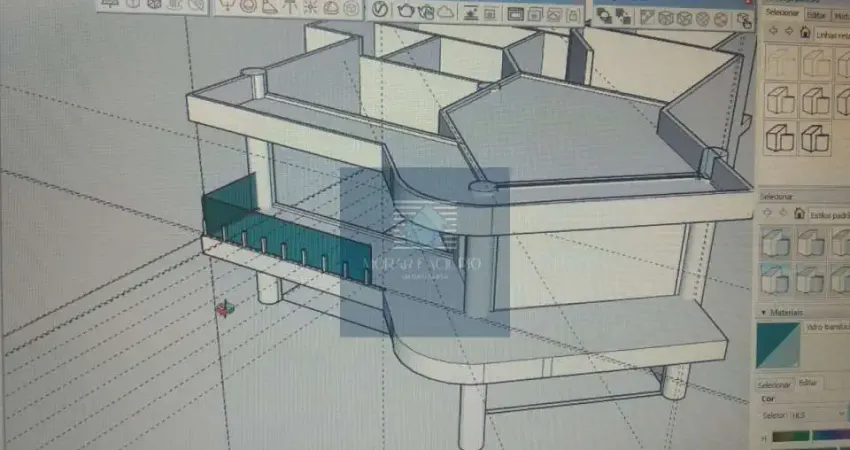This screenshot has width=850, height=450.
Task: Click the teapot icon in the toolbar
Action: pyautogui.click(x=406, y=11)
